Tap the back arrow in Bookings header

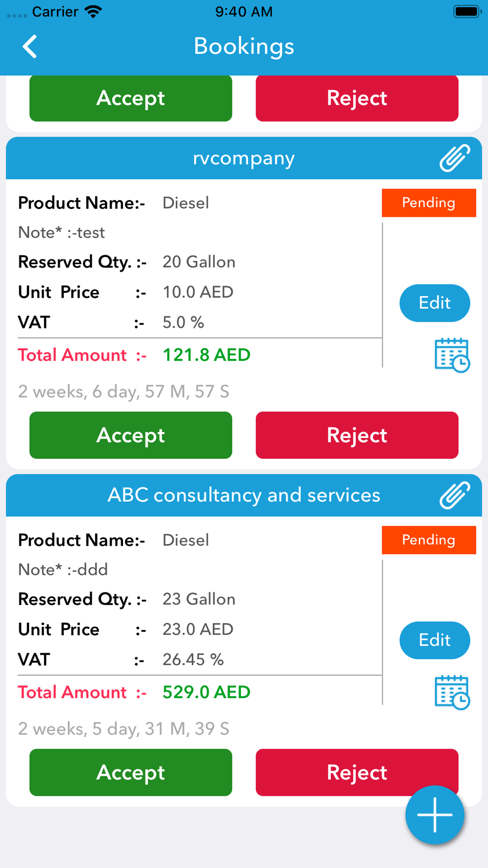pyautogui.click(x=30, y=46)
